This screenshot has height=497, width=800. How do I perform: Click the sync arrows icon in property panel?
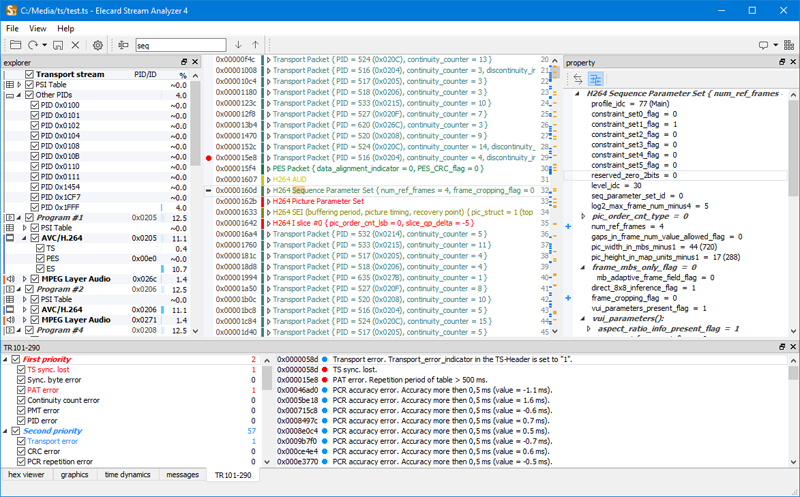[578, 79]
